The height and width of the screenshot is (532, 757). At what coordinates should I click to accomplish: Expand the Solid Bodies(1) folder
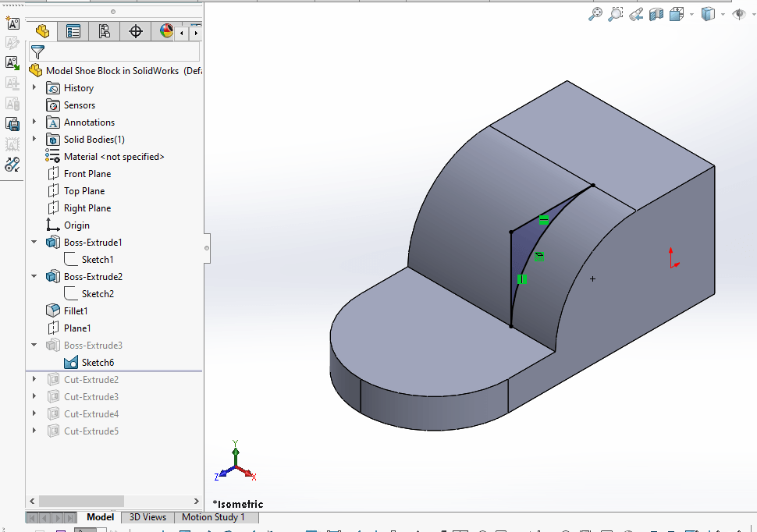(x=34, y=140)
